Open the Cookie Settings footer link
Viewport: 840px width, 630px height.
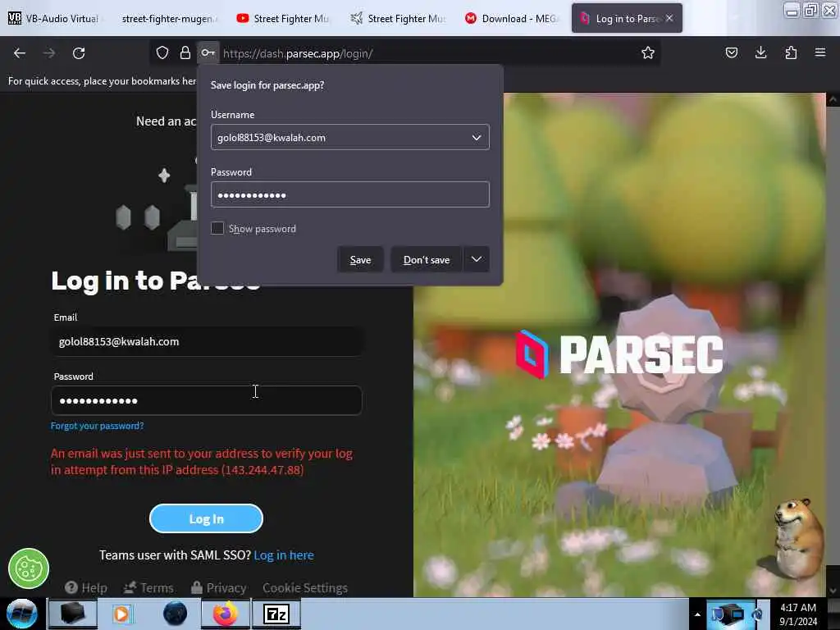point(305,587)
